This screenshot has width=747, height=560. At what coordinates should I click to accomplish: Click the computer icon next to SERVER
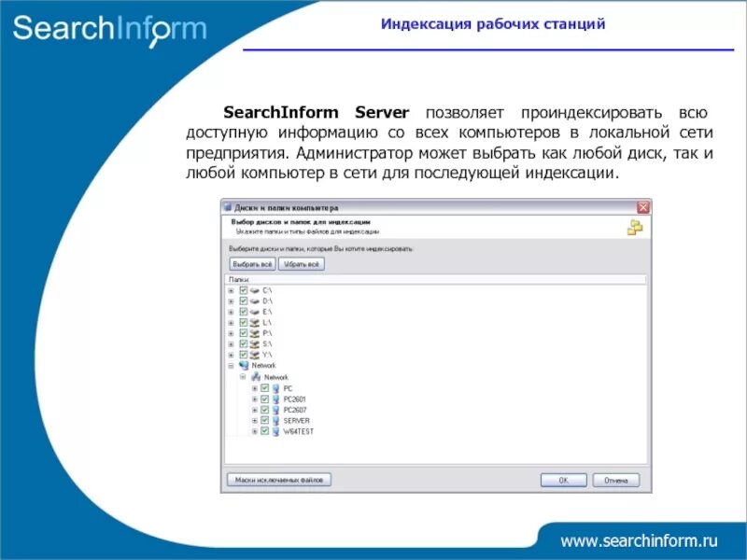pos(275,421)
